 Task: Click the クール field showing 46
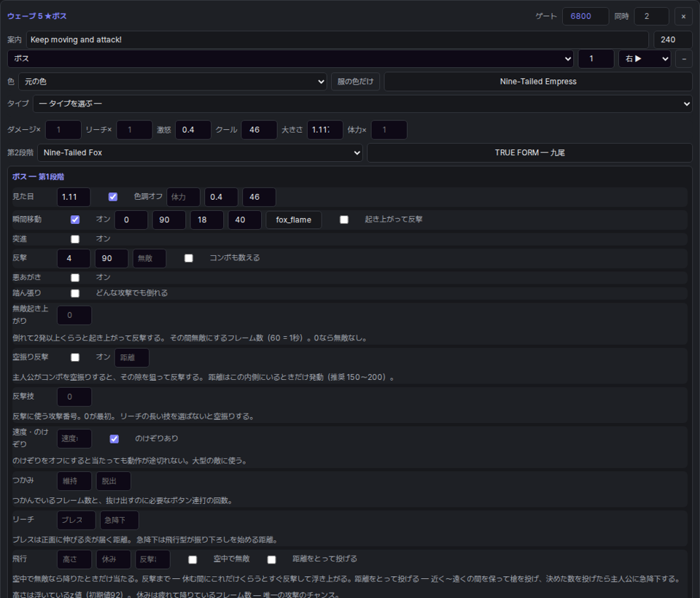pos(259,130)
